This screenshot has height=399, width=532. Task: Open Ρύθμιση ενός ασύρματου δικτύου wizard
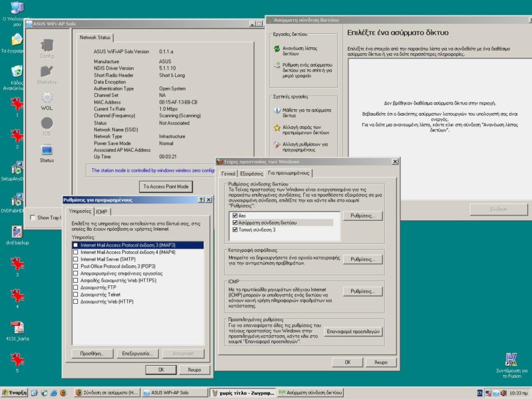pos(307,70)
